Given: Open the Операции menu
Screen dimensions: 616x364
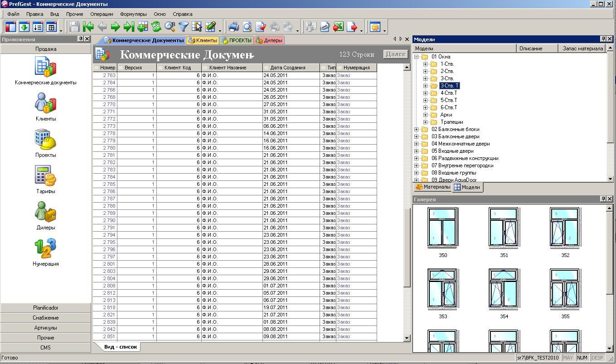Looking at the screenshot, I should (102, 14).
